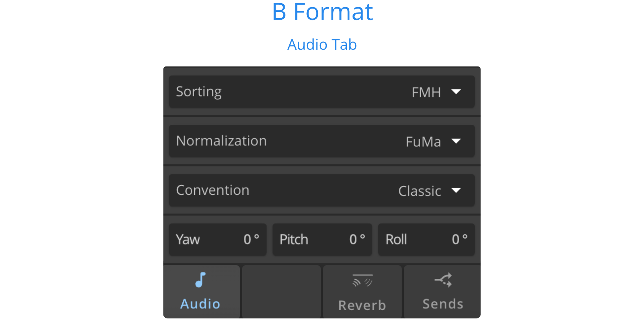Click the Reverb waves icon
644x322 pixels.
pyautogui.click(x=362, y=281)
